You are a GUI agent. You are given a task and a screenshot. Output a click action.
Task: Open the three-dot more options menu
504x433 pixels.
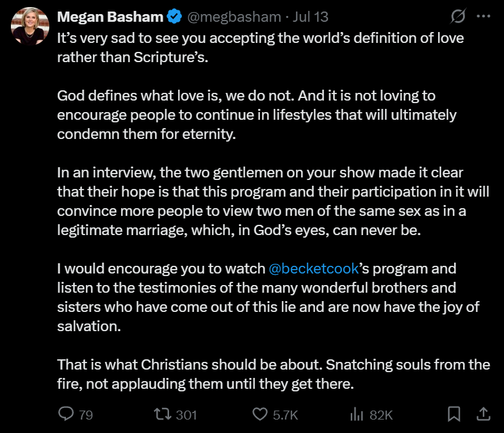point(484,16)
